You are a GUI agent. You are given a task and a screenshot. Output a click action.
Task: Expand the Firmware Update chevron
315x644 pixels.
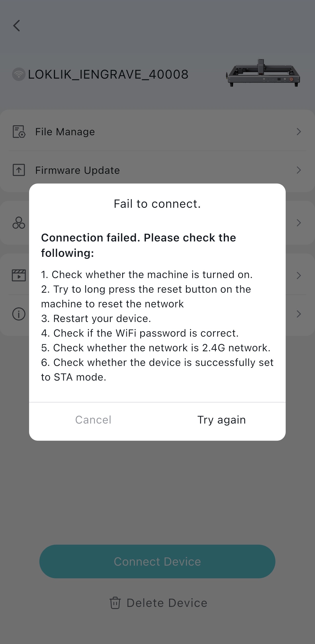[298, 170]
